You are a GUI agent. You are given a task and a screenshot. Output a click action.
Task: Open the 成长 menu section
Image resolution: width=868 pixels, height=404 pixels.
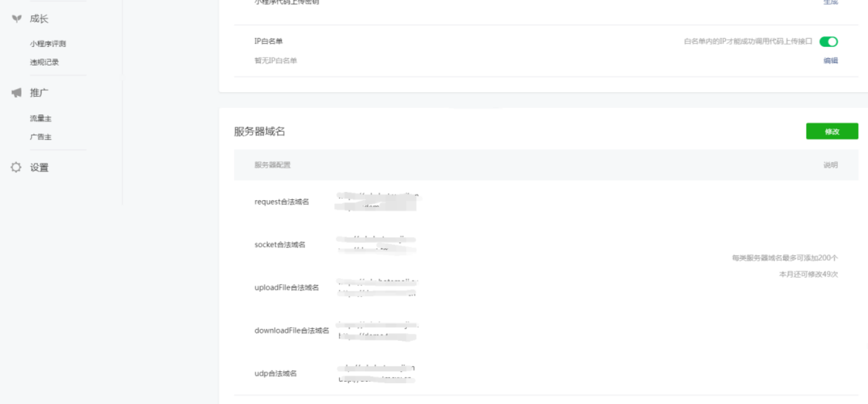pos(39,19)
